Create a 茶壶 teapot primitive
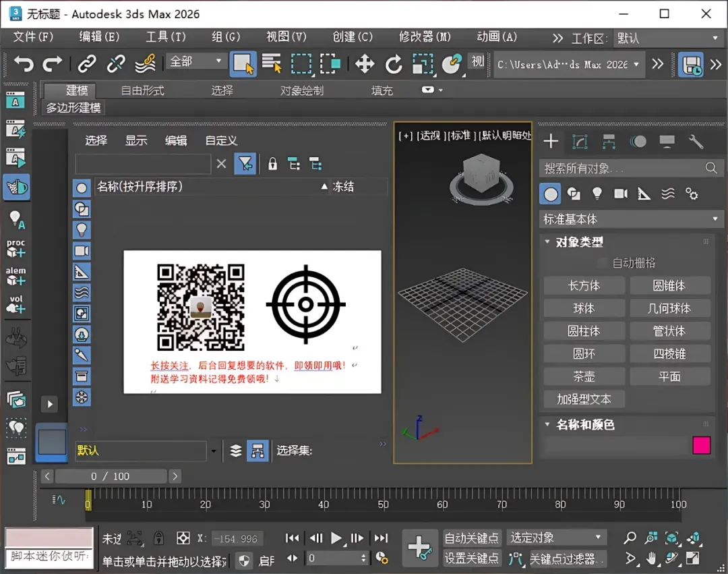This screenshot has width=728, height=574. [x=584, y=376]
